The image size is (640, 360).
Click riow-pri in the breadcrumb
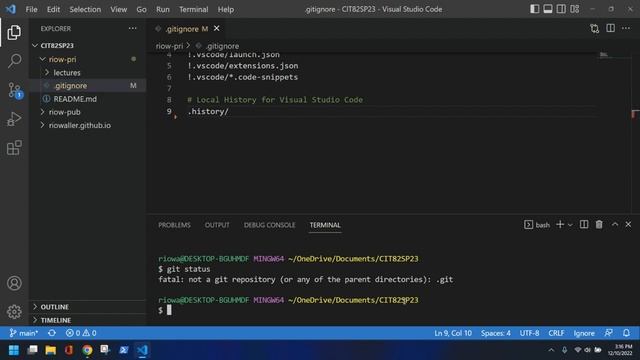point(169,46)
